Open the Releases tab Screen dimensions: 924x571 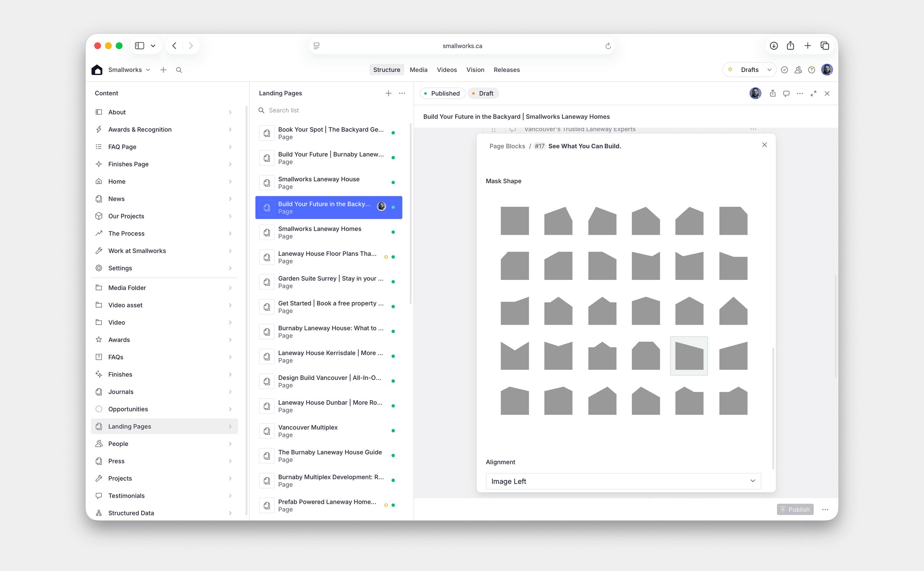(506, 70)
